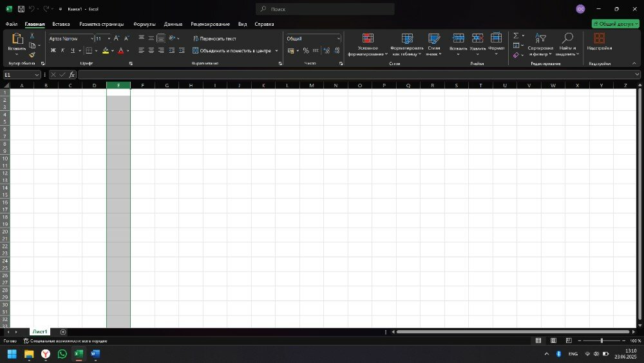Align cell text to the right
The height and width of the screenshot is (363, 644).
(161, 50)
